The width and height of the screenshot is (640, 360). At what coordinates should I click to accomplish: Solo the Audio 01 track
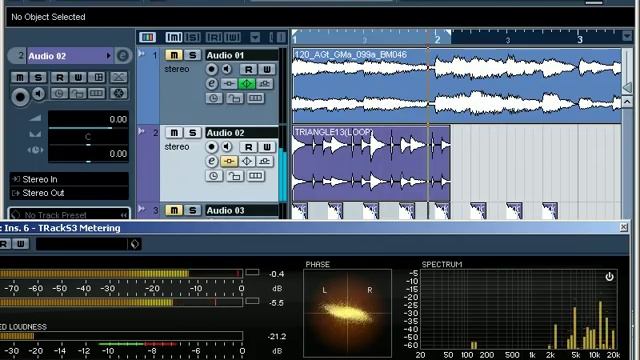(x=192, y=55)
